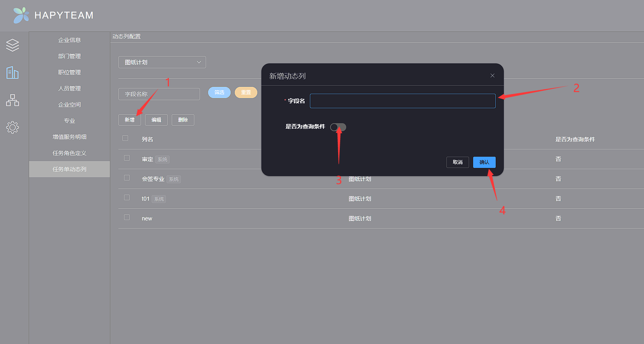Click 图纸计划 in the t01 row
Screen dimensions: 644x344
click(360, 199)
